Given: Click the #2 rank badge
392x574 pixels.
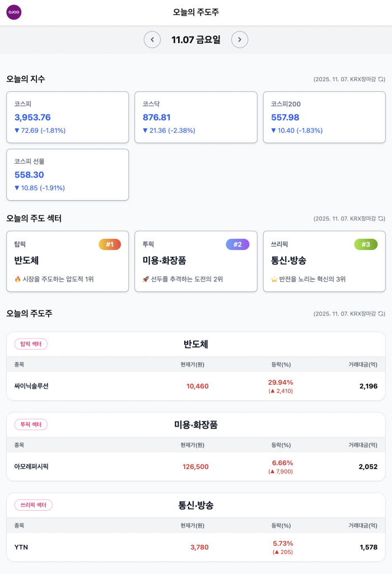Looking at the screenshot, I should [237, 244].
